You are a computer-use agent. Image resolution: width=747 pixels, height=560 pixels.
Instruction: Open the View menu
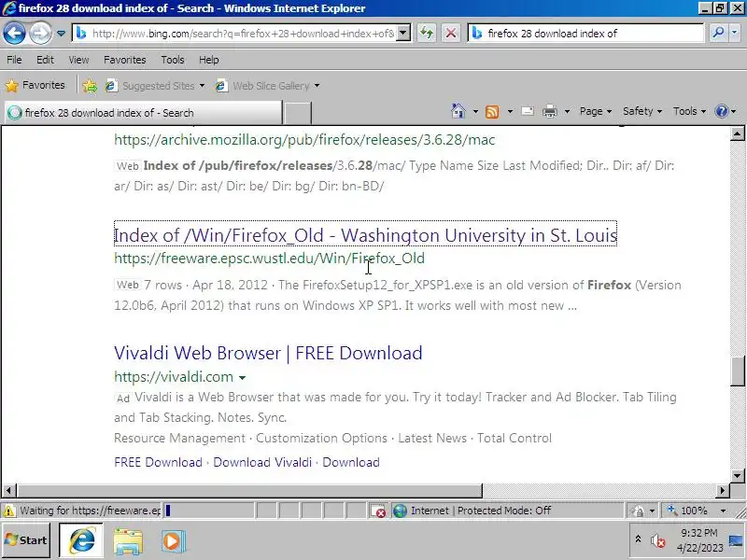click(78, 60)
